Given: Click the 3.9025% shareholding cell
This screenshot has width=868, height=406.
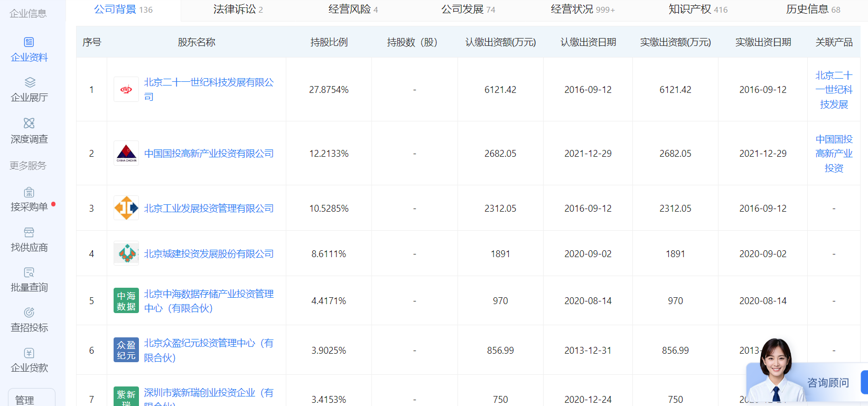Looking at the screenshot, I should (329, 351).
